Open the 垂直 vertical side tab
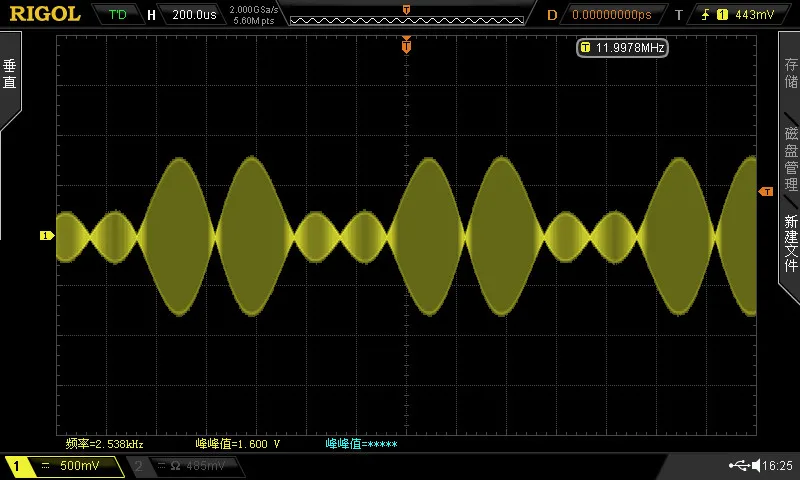800x480 pixels. pos(10,74)
